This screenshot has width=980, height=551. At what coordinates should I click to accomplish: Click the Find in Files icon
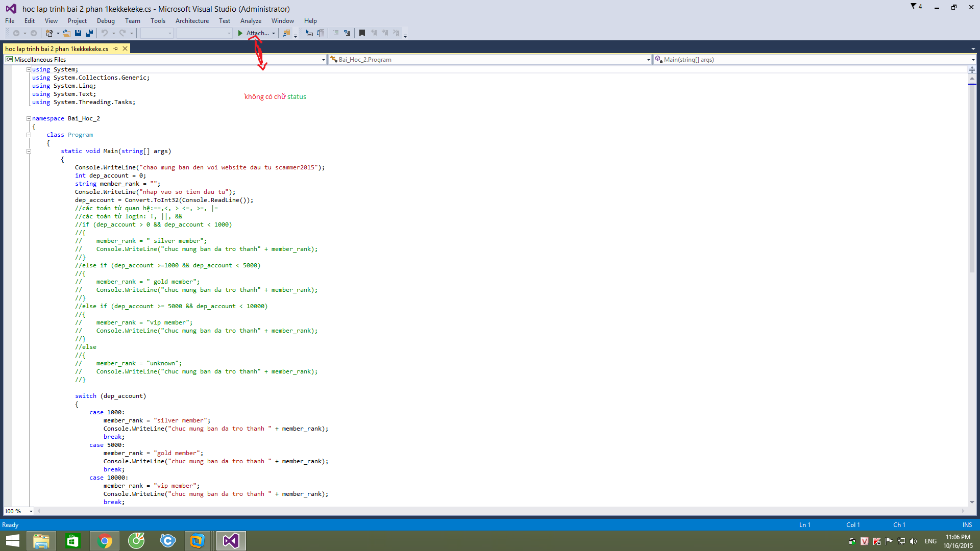286,33
